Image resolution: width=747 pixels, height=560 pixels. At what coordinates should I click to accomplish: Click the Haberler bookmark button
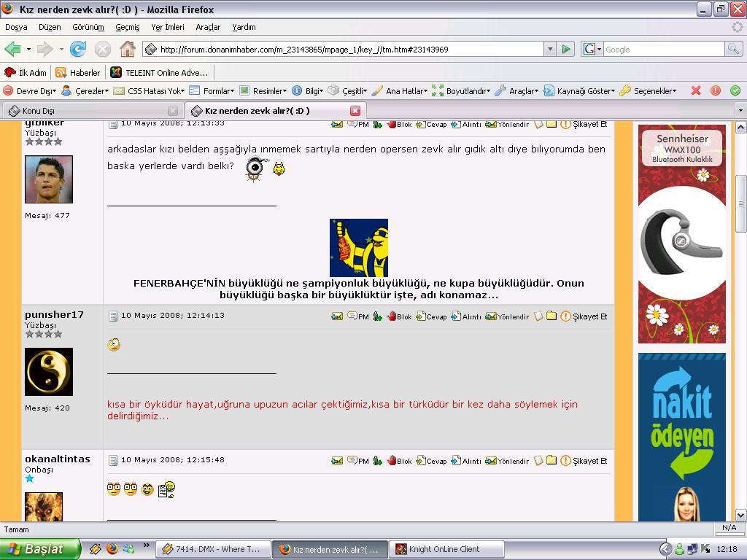78,73
